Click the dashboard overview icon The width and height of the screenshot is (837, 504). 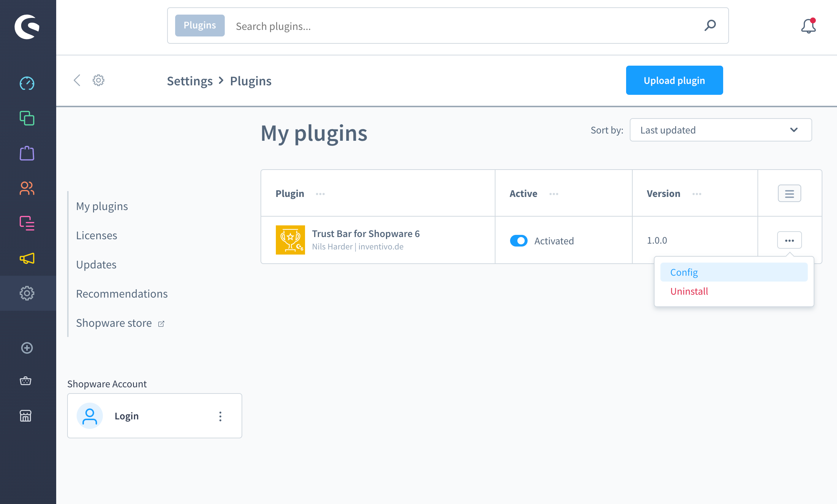pos(27,83)
